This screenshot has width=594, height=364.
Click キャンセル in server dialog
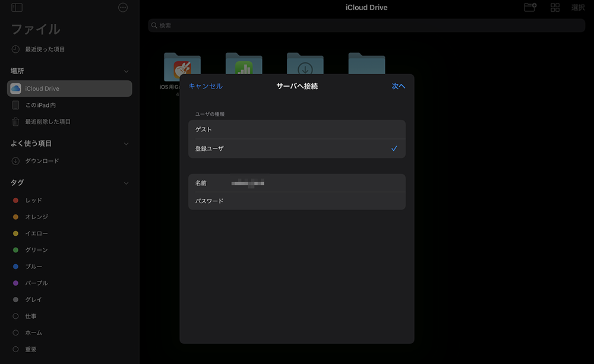(x=206, y=86)
